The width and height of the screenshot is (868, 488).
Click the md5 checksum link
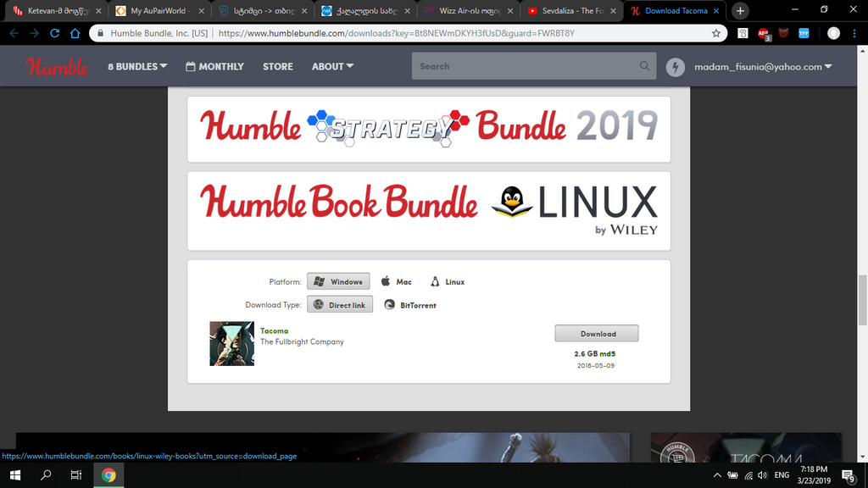tap(608, 353)
